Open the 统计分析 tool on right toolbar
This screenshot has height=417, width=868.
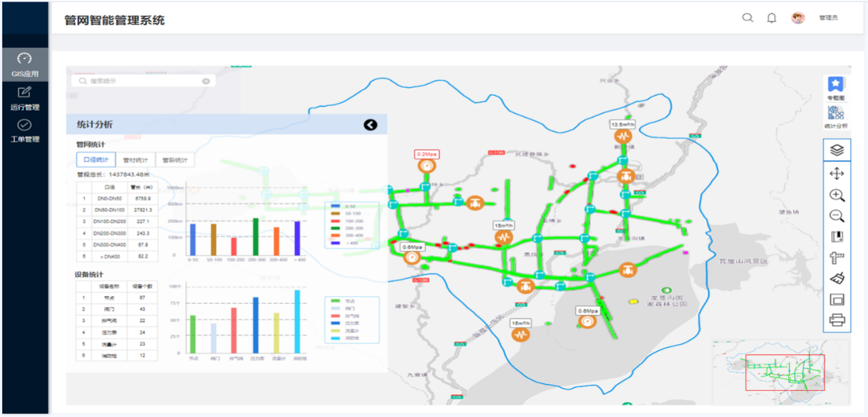pyautogui.click(x=836, y=116)
